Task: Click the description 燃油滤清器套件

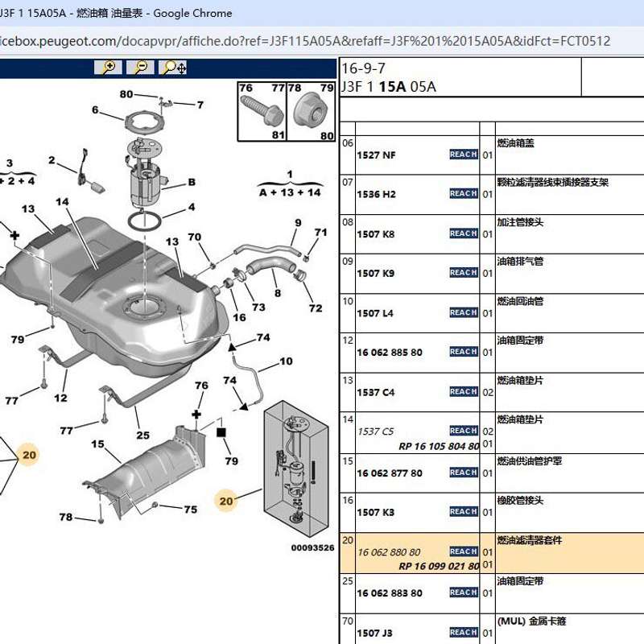Action: pos(530,540)
